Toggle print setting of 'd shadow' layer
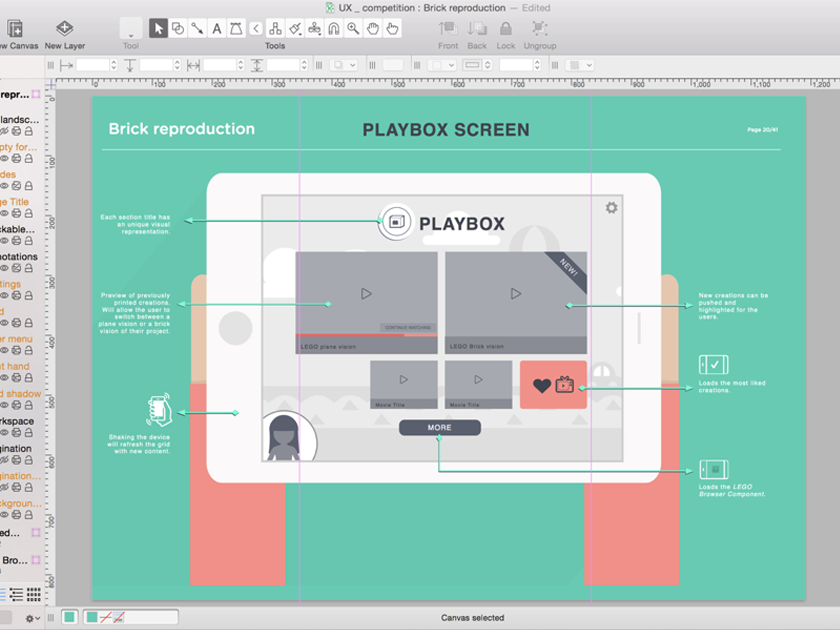The width and height of the screenshot is (840, 630). (16, 405)
